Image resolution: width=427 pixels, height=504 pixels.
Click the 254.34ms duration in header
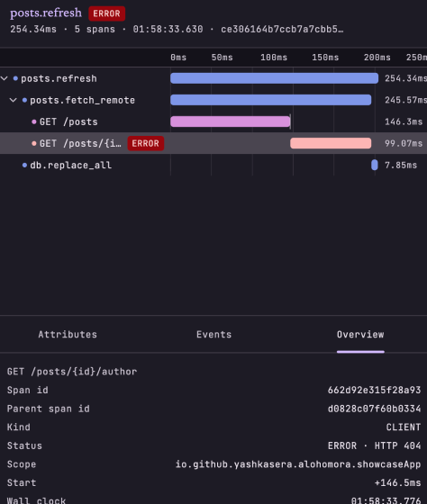click(x=33, y=29)
